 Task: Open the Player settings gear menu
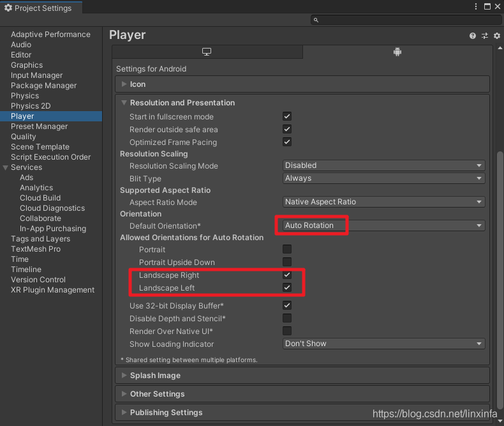pyautogui.click(x=497, y=36)
